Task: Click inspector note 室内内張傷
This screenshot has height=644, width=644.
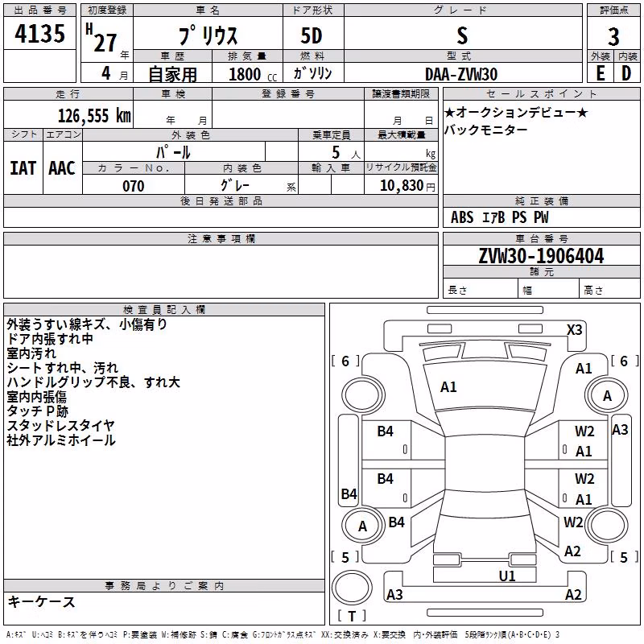Action: [36, 396]
